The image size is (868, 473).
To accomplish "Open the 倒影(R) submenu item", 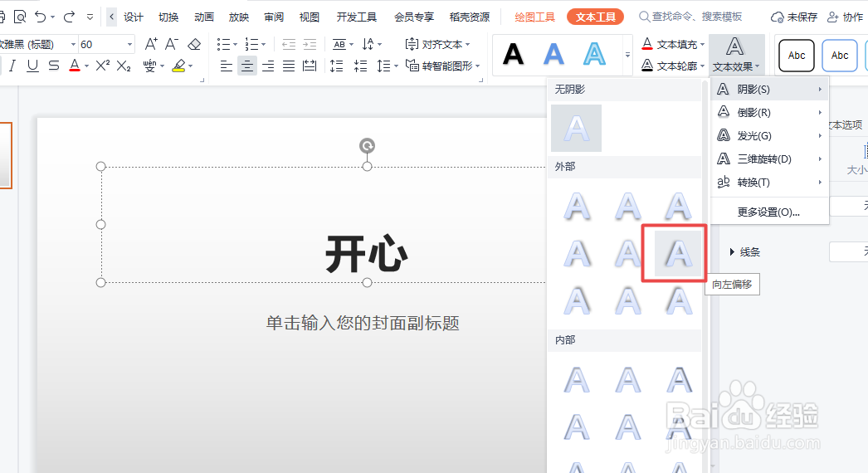I will tap(769, 112).
